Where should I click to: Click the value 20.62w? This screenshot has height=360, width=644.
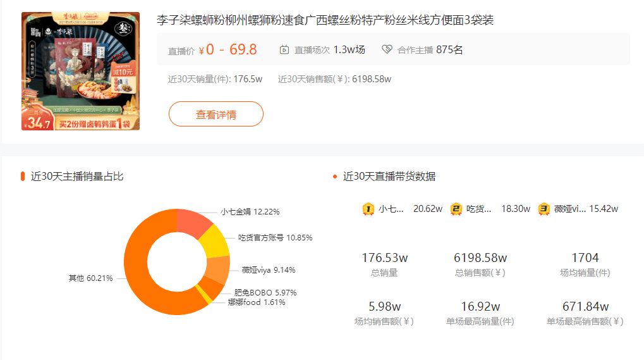[428, 209]
